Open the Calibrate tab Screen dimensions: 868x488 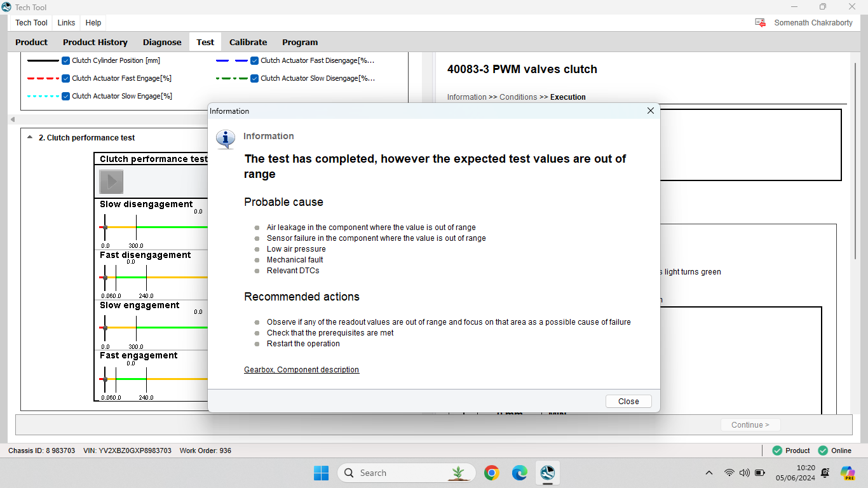[x=248, y=42]
